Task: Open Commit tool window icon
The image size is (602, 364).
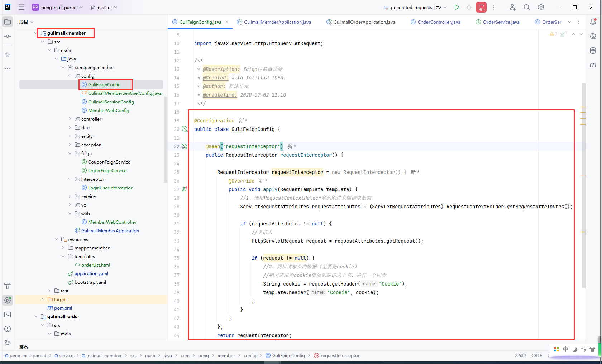Action: 8,36
